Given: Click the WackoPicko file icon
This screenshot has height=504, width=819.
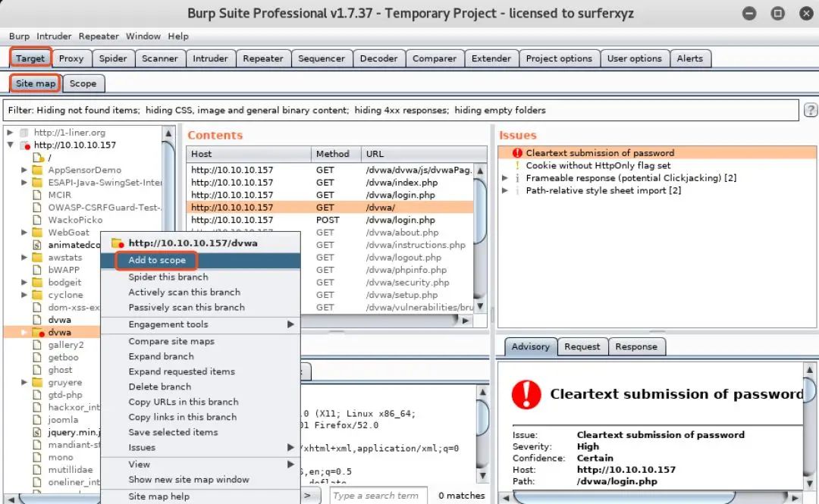Looking at the screenshot, I should click(x=37, y=220).
